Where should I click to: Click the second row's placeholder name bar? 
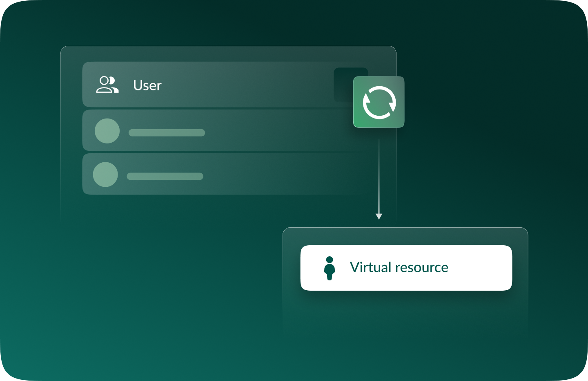click(x=165, y=176)
